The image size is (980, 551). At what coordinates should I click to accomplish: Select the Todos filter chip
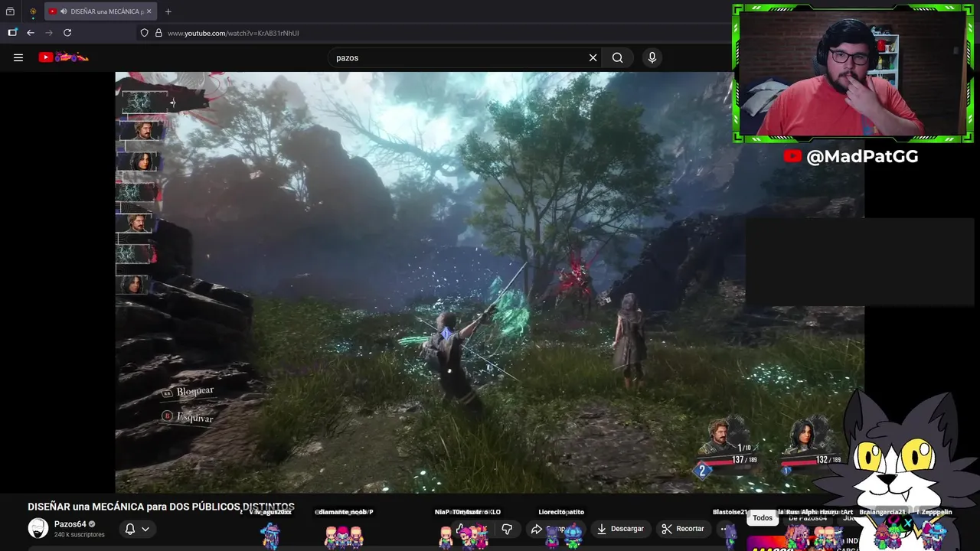click(763, 518)
